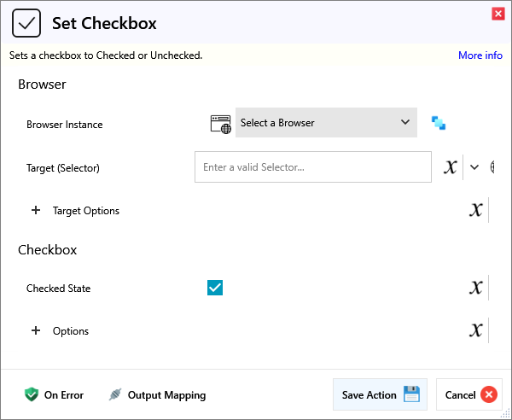The image size is (512, 420).
Task: Click the blue squares icon next to browser dropdown
Action: click(x=439, y=123)
